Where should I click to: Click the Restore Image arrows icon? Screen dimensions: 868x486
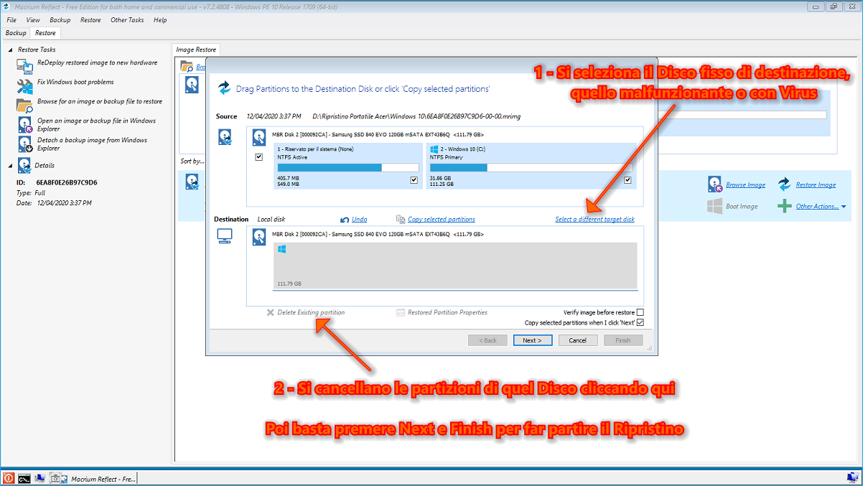785,184
